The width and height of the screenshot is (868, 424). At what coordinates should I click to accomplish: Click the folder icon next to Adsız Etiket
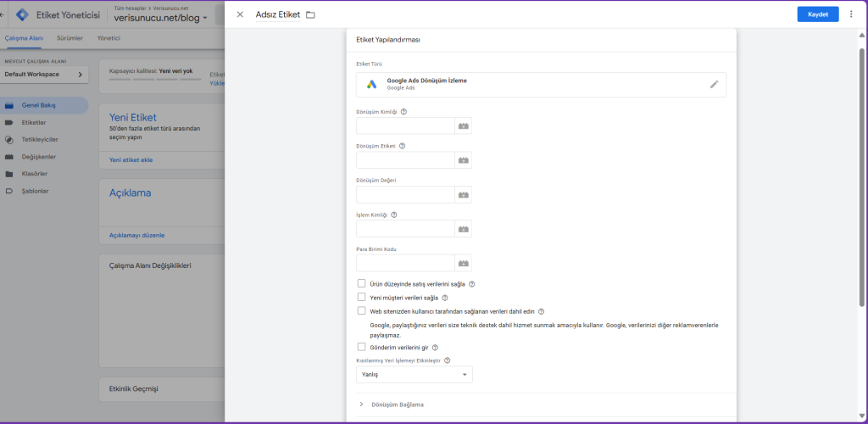click(310, 15)
